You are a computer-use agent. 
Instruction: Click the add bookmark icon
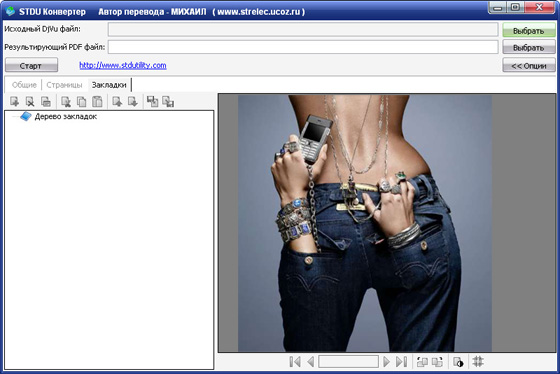coord(15,101)
